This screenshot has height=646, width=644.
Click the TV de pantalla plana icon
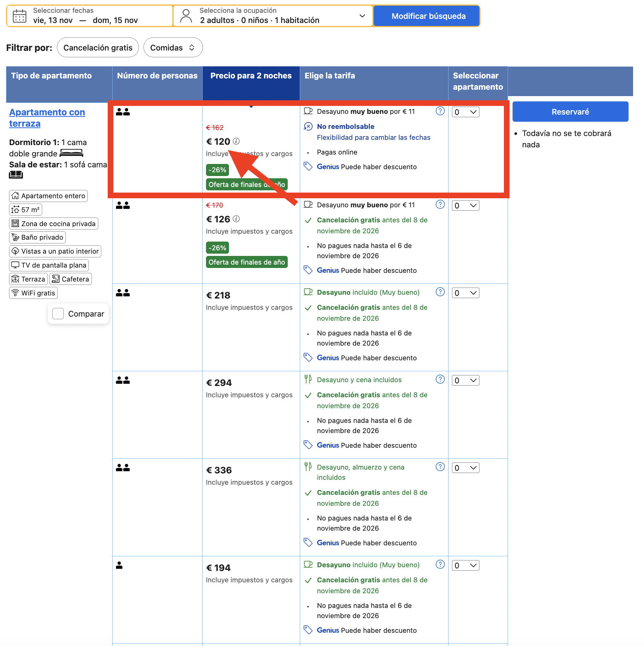[15, 265]
